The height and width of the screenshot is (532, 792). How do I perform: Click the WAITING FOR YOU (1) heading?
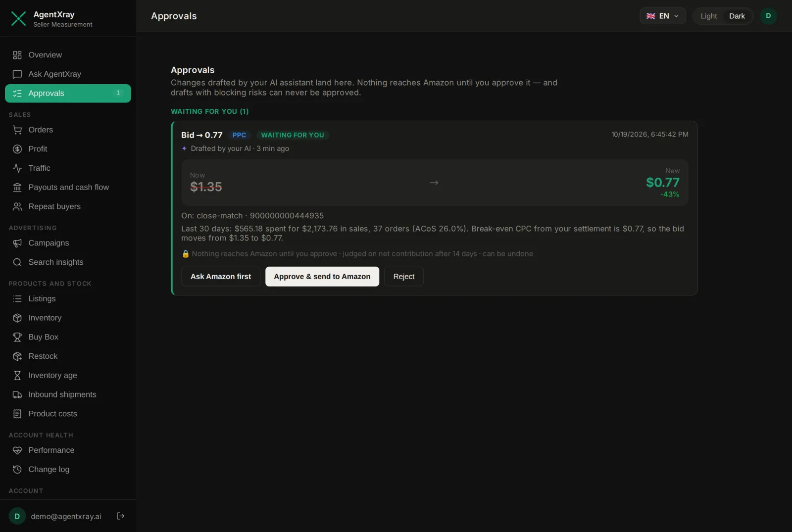click(x=210, y=111)
